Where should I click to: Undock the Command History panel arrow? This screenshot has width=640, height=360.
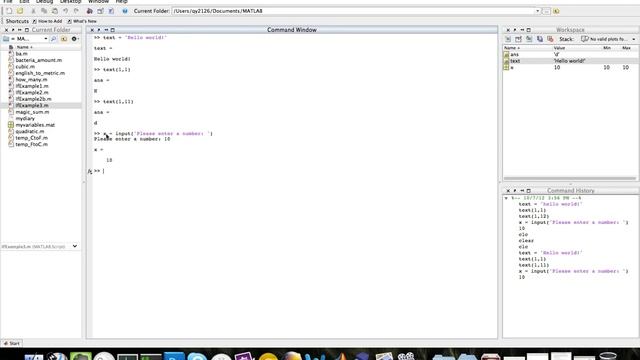515,191
